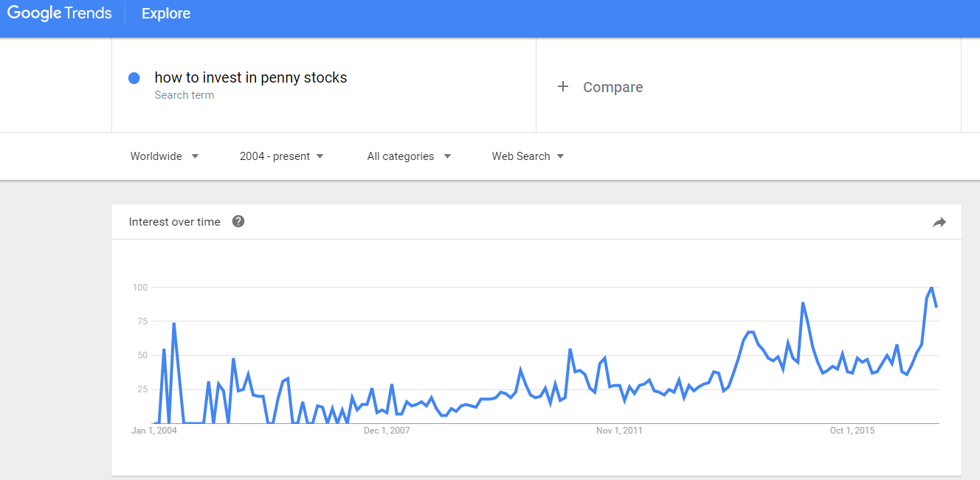Image resolution: width=980 pixels, height=480 pixels.
Task: Click the chart peak at value 100
Action: click(931, 288)
